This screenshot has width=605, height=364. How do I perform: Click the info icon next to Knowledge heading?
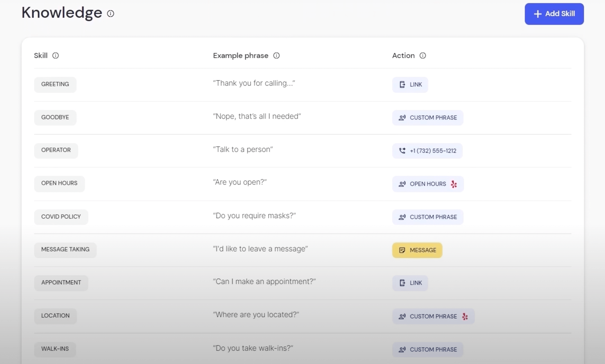pos(111,13)
